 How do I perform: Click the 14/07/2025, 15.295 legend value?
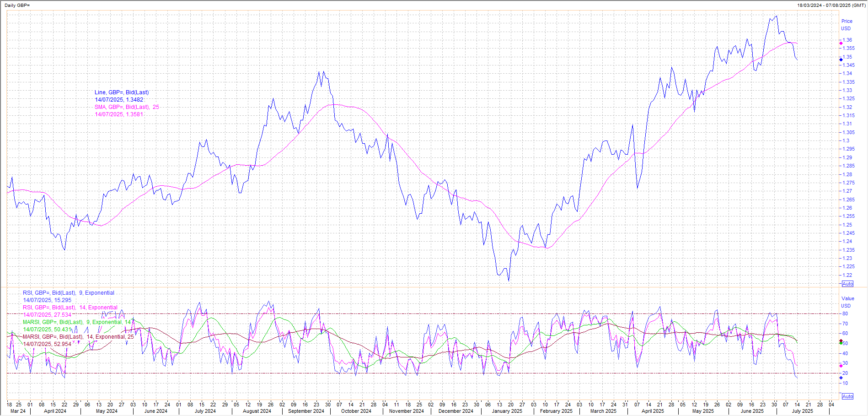(x=47, y=300)
